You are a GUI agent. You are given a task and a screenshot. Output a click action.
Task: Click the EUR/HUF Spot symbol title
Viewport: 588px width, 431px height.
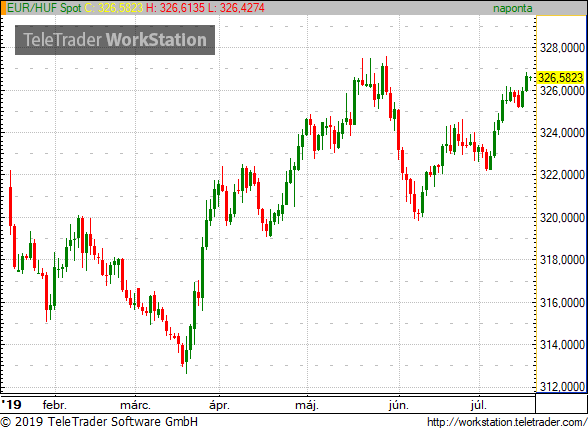tap(44, 8)
